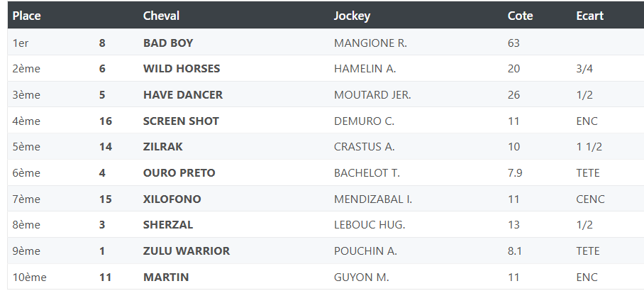The width and height of the screenshot is (644, 308).
Task: Select horse name BAD BOY
Action: [168, 43]
